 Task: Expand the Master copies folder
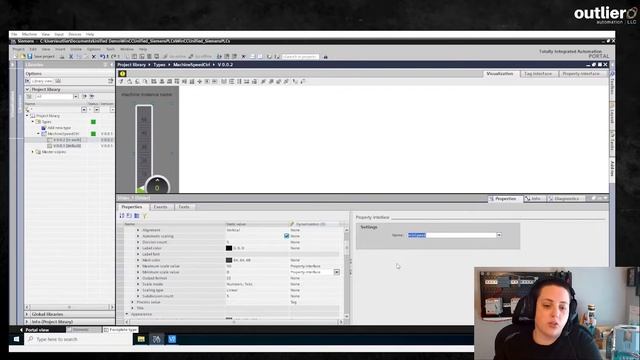pos(33,152)
